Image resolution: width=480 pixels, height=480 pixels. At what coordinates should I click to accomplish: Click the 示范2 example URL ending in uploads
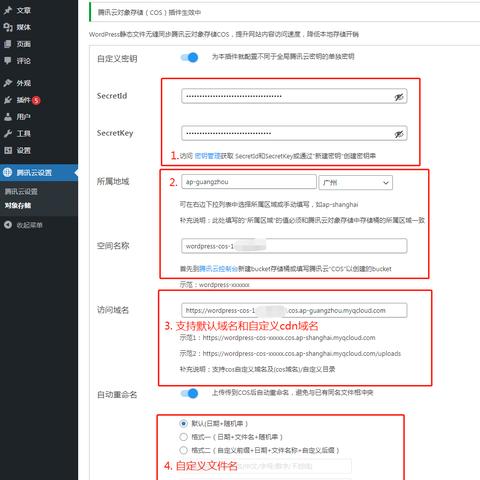tap(290, 353)
